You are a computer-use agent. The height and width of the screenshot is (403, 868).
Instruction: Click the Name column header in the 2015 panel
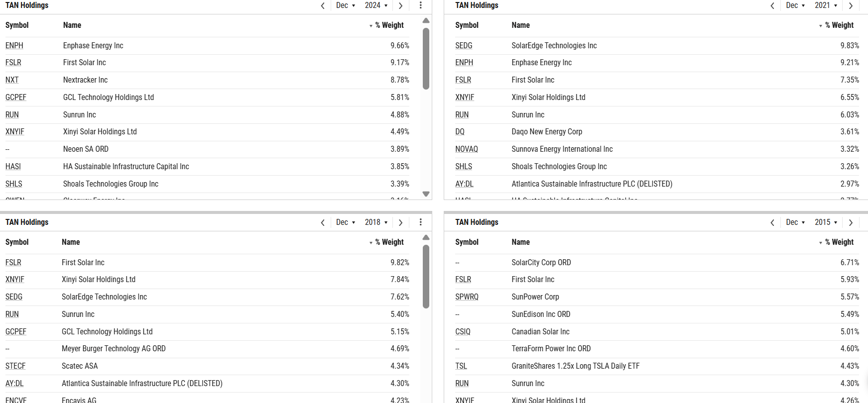pos(520,242)
